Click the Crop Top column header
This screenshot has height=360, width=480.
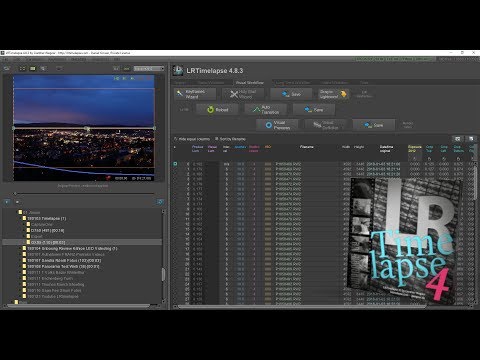coord(429,149)
